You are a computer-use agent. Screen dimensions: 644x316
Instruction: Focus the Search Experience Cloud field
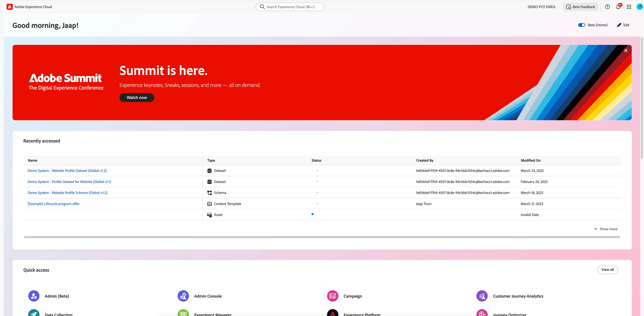[290, 7]
